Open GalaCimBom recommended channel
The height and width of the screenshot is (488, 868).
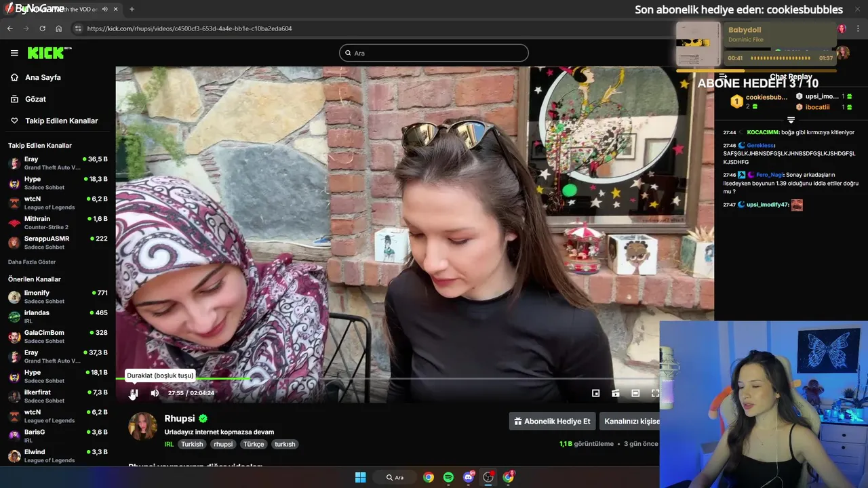tap(58, 336)
